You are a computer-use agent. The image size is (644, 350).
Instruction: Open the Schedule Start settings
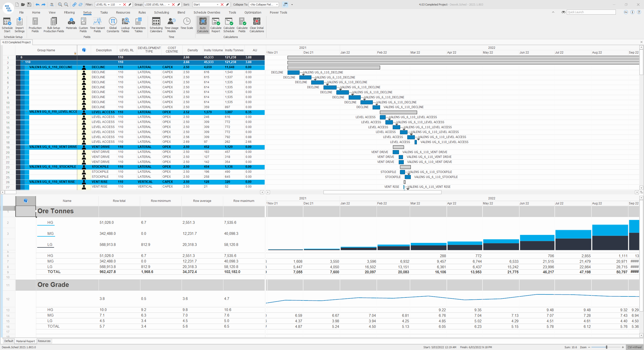[x=7, y=25]
